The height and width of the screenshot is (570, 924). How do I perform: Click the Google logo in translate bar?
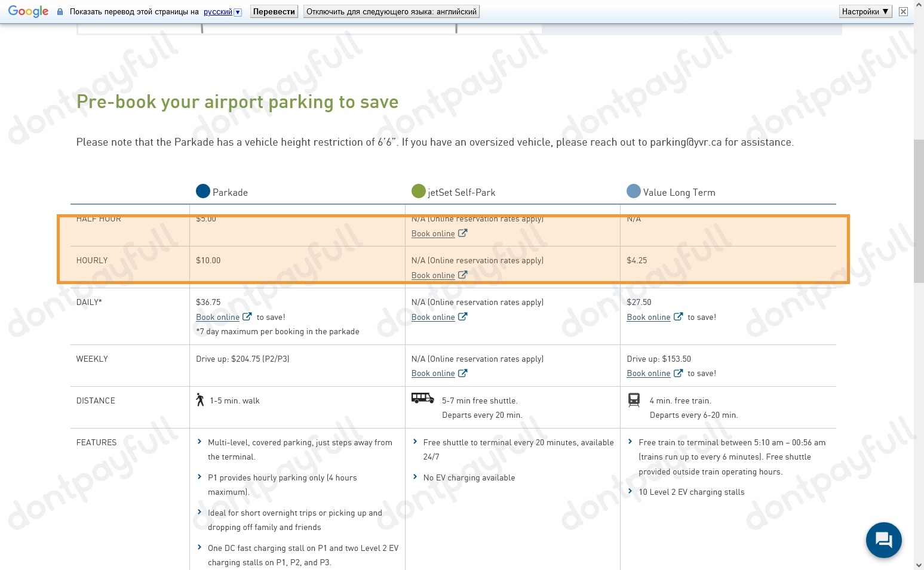point(28,11)
